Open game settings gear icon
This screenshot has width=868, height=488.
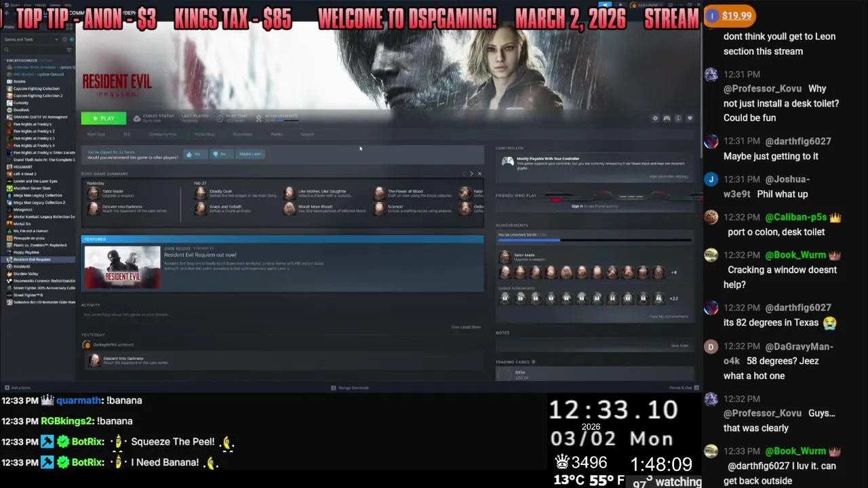tap(655, 118)
